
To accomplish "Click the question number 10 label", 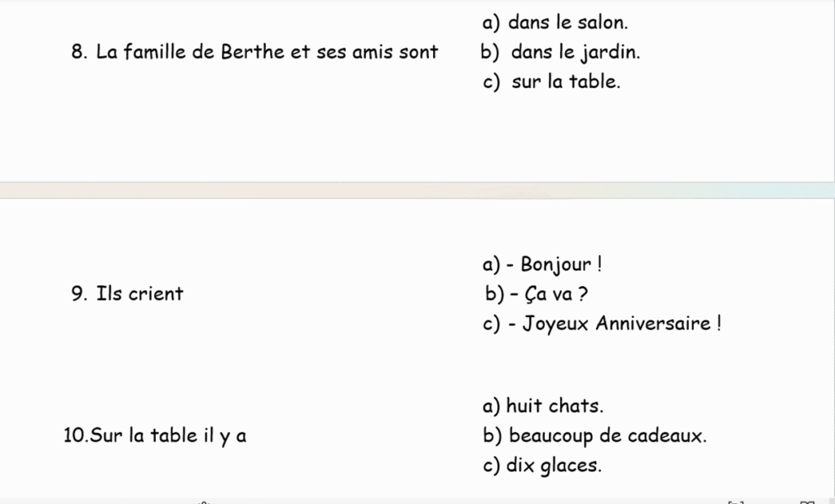I will (74, 435).
